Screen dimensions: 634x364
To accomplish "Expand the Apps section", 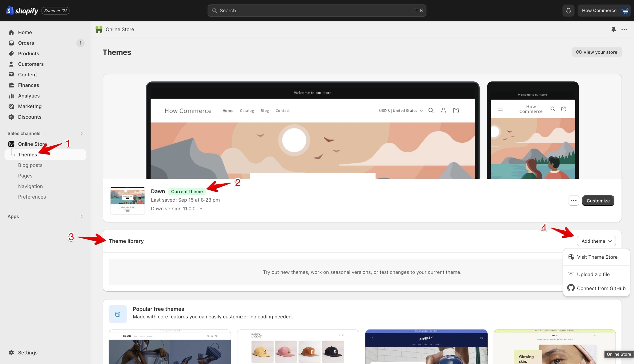I will click(81, 216).
